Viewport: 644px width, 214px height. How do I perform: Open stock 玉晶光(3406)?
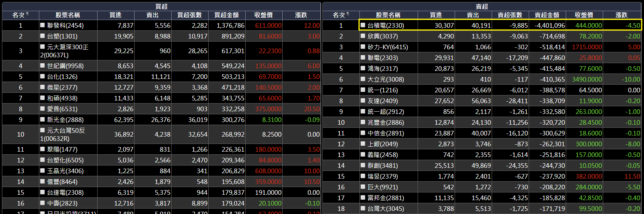(65, 171)
